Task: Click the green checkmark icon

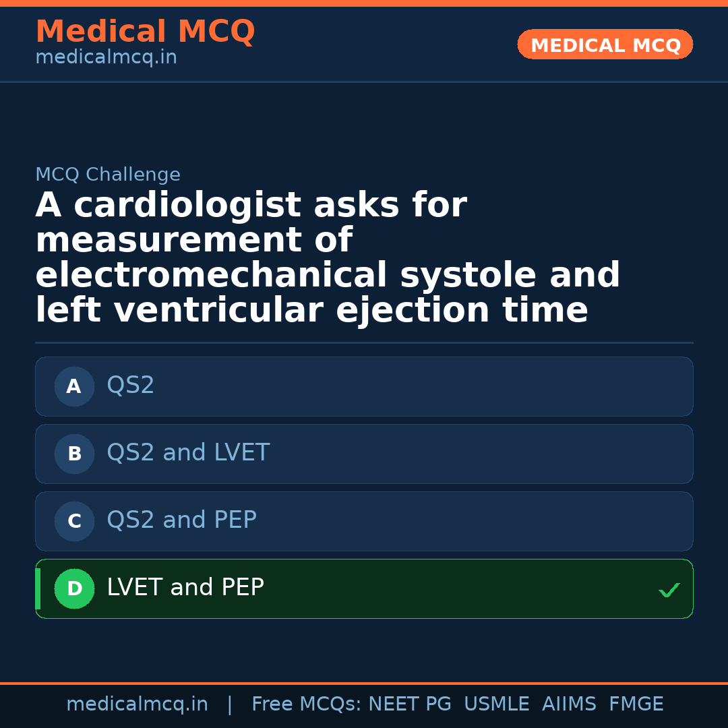Action: click(669, 590)
